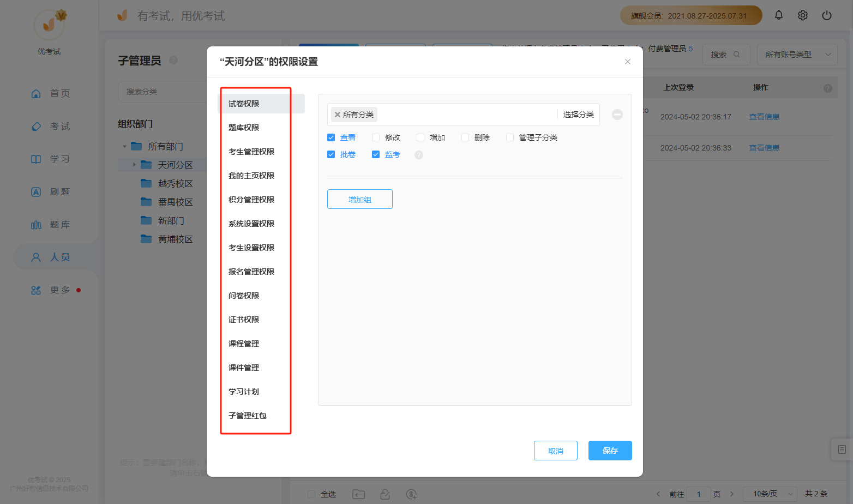Select the 题库权限 tab
Screen dimensions: 853x504
[261, 128]
